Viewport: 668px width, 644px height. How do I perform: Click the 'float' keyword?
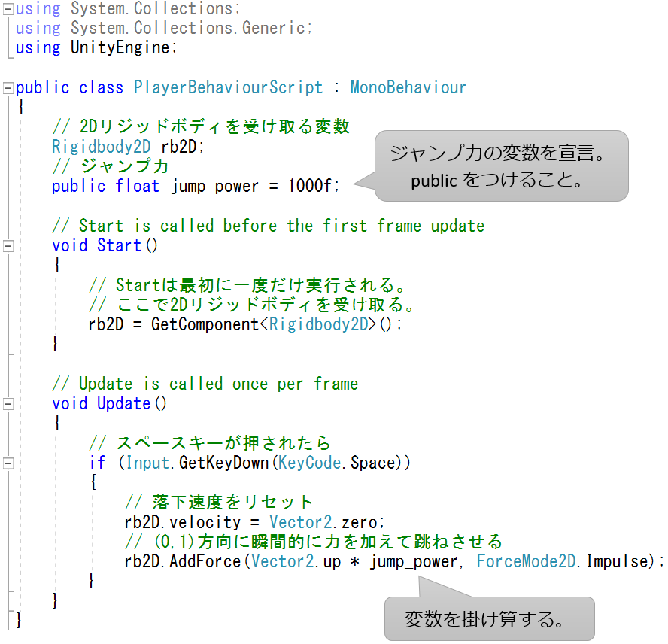(137, 186)
